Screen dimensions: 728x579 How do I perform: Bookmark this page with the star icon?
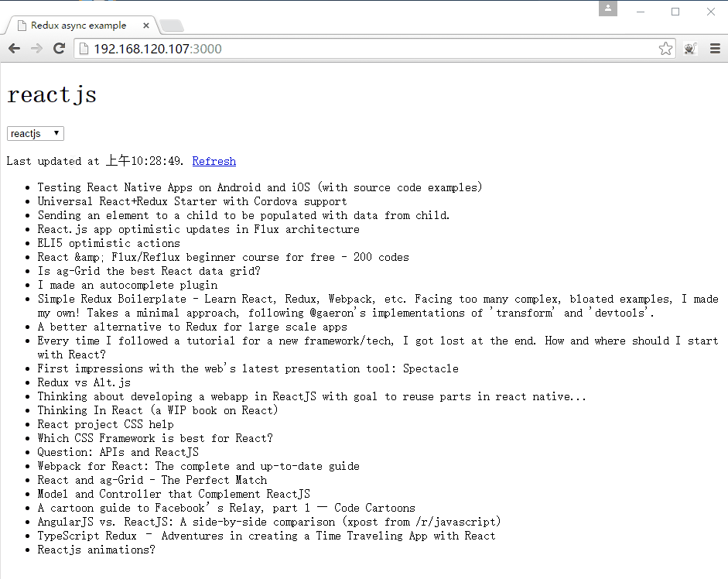[665, 48]
